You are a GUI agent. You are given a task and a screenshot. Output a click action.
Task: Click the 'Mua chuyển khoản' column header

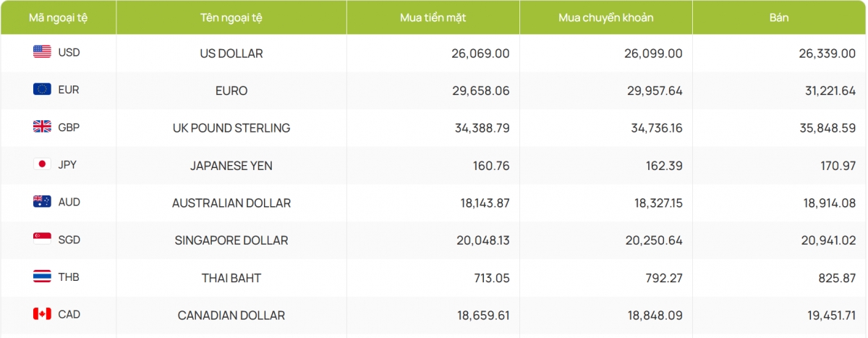pyautogui.click(x=606, y=17)
